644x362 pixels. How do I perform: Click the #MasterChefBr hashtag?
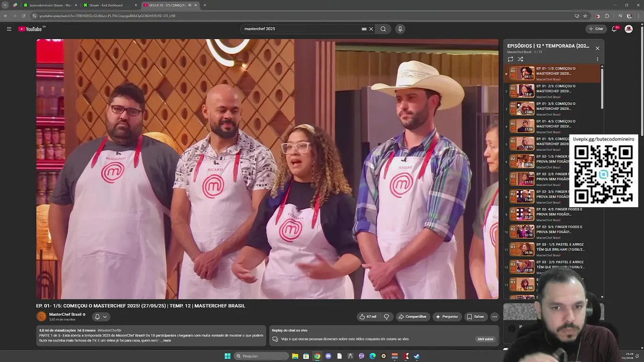pyautogui.click(x=110, y=330)
